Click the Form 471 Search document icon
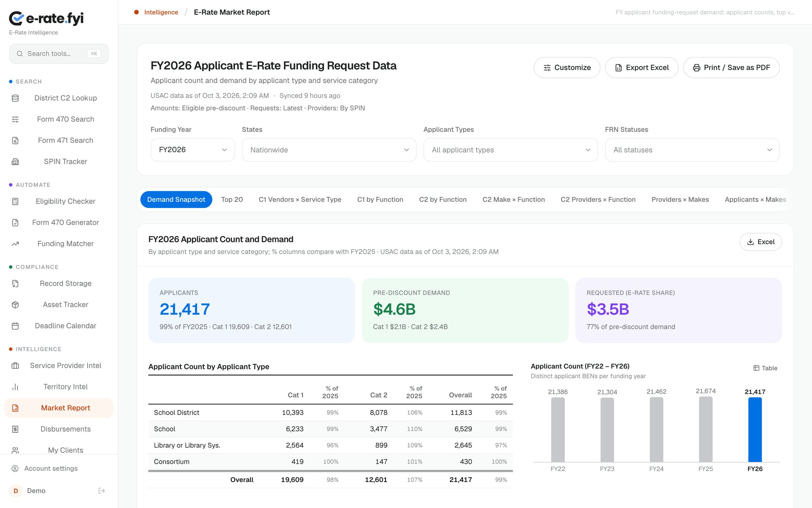The width and height of the screenshot is (812, 508). (15, 141)
